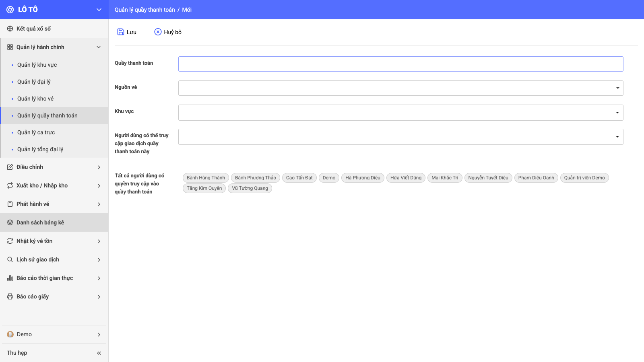Click the Huỷ bỏ cancel icon
This screenshot has width=644, height=362.
[158, 32]
